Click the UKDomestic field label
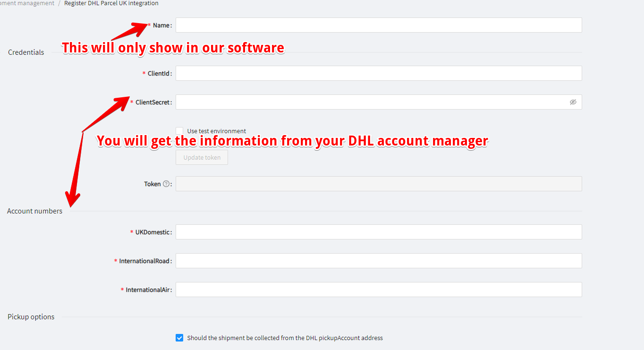 coord(153,232)
